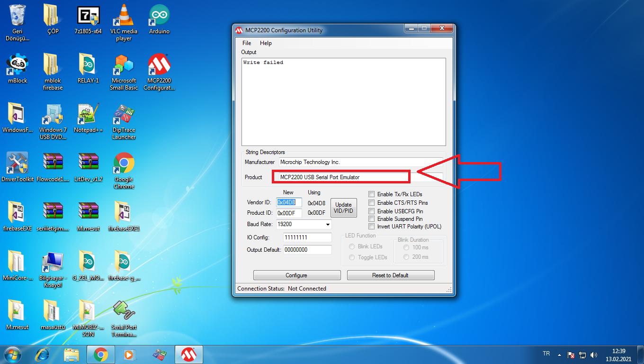
Task: Select the Bilgisayar - Kısayol shortcut
Action: pos(53,269)
